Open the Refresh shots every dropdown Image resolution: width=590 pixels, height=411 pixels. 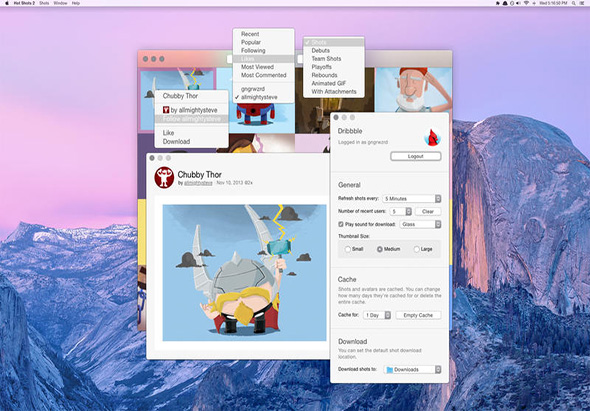tap(412, 199)
